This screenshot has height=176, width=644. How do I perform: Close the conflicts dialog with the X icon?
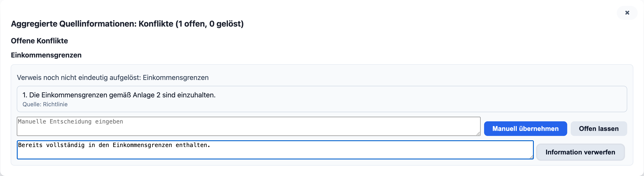click(627, 13)
